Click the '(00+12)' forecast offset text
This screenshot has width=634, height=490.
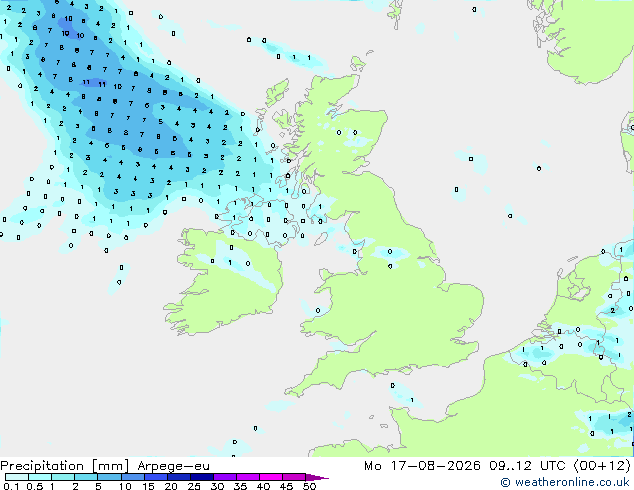click(602, 466)
